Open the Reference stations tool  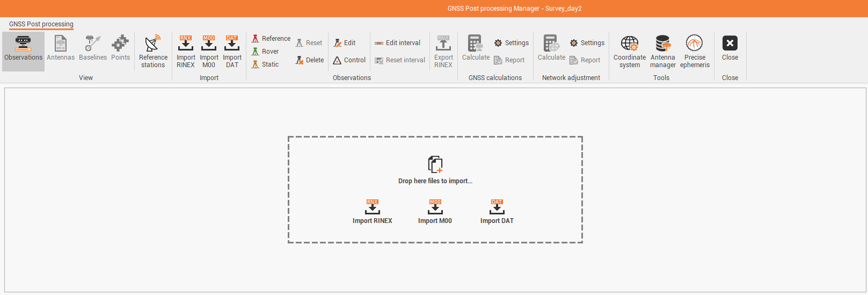(153, 51)
